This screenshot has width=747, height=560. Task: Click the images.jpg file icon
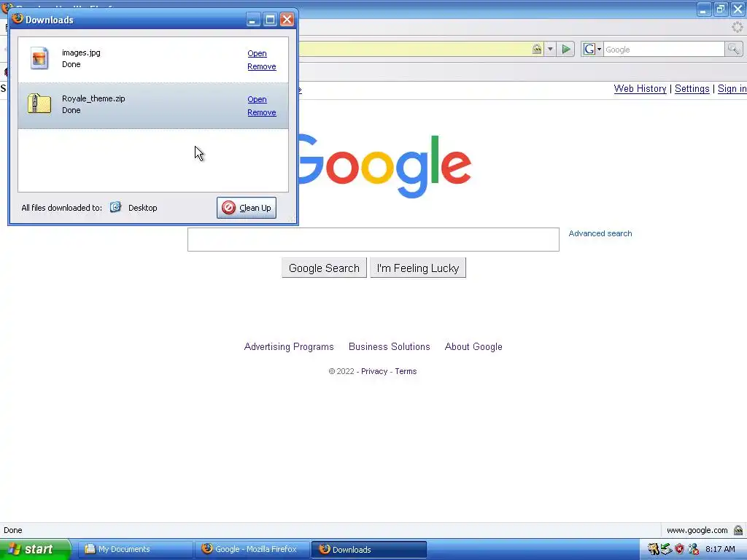(x=39, y=58)
